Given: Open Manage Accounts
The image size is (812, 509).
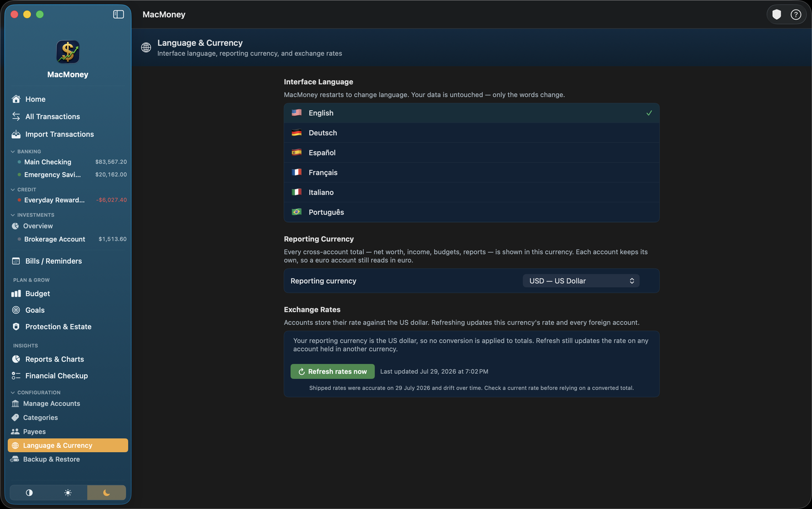Looking at the screenshot, I should [68, 404].
